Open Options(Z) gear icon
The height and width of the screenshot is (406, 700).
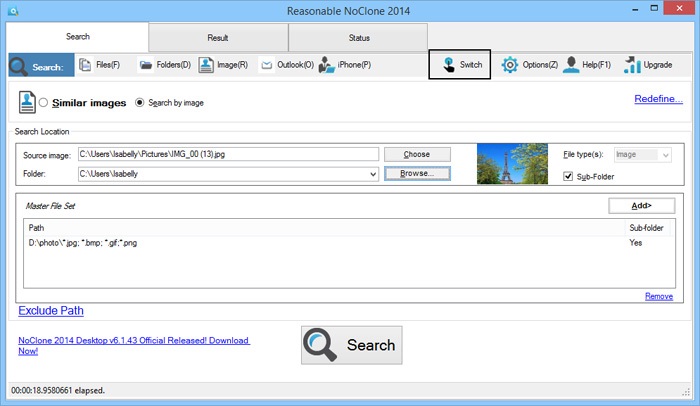pyautogui.click(x=509, y=65)
